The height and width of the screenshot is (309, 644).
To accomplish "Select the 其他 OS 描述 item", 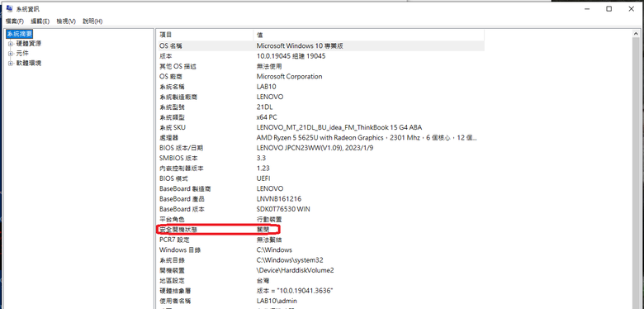I will [x=178, y=67].
